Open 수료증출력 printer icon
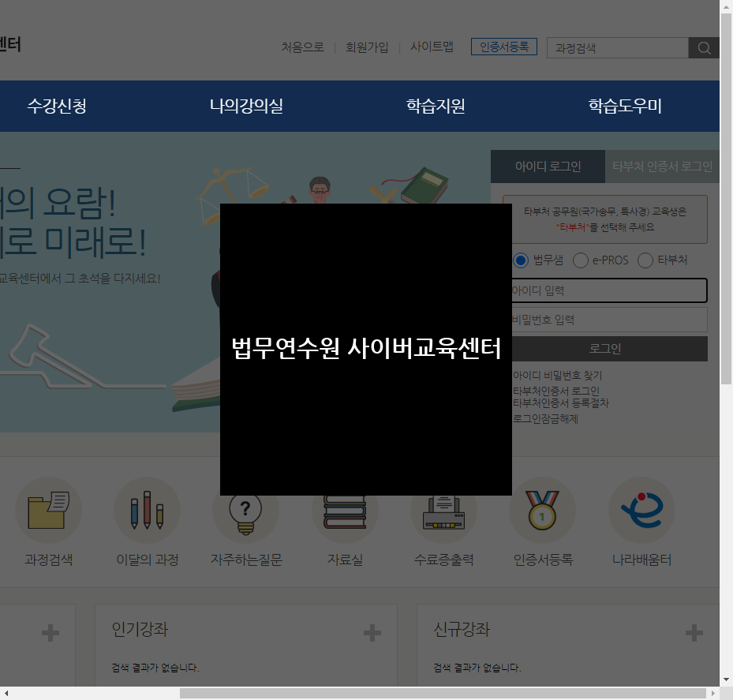This screenshot has height=700, width=733. click(x=443, y=510)
